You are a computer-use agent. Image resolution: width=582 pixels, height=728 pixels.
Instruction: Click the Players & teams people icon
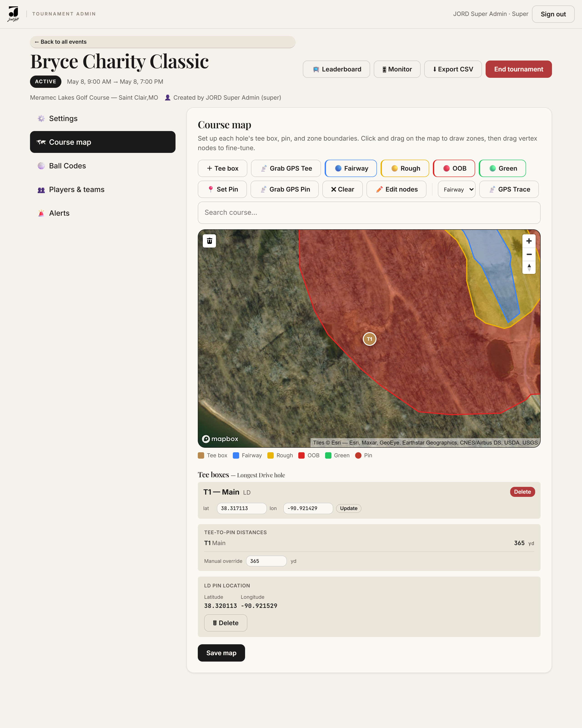tap(41, 190)
